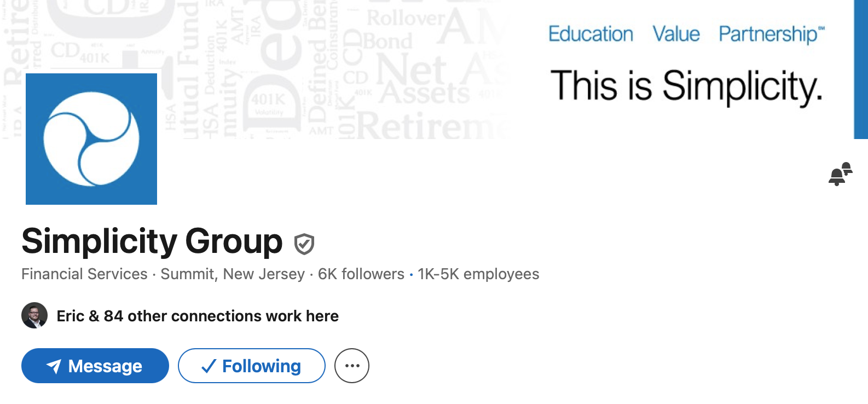Click the "This is Simplicity." slogan
The width and height of the screenshot is (868, 404).
686,86
